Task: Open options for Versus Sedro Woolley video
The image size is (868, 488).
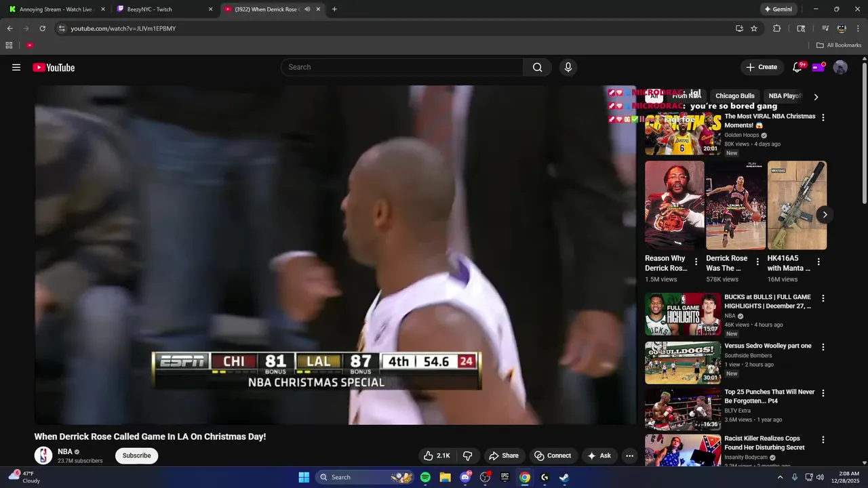Action: [x=823, y=347]
